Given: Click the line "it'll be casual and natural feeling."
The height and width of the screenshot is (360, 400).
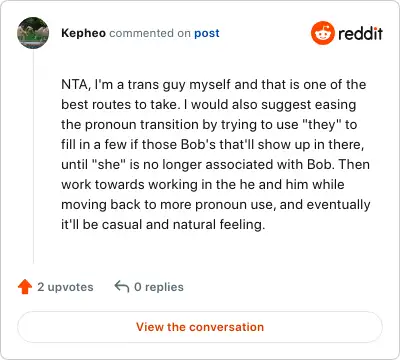Looking at the screenshot, I should coord(163,225).
